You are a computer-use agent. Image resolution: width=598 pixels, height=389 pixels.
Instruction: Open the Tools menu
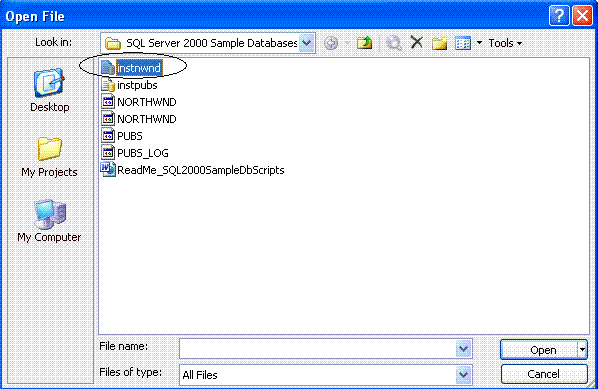pyautogui.click(x=505, y=43)
